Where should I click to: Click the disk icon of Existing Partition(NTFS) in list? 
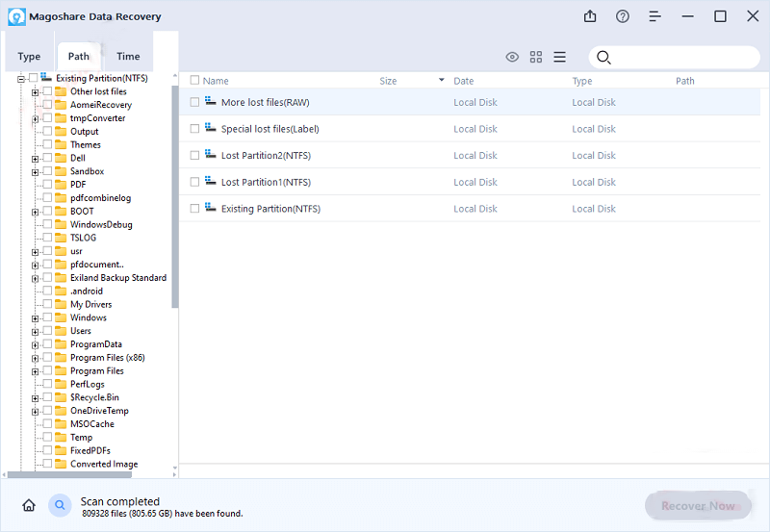click(x=210, y=207)
